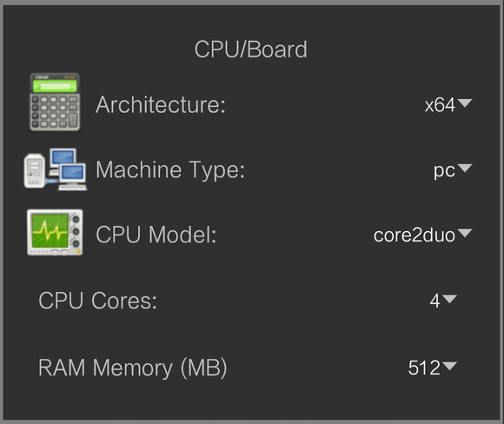Image resolution: width=504 pixels, height=424 pixels.
Task: Click the Architecture: label text
Action: [161, 105]
